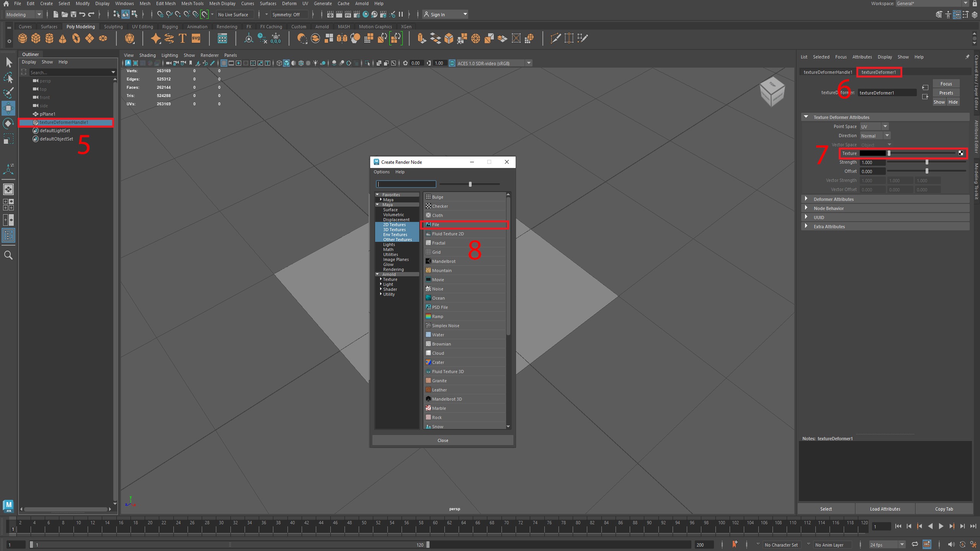Viewport: 980px width, 551px height.
Task: Toggle the grid display in viewport toolbar
Action: point(224,63)
